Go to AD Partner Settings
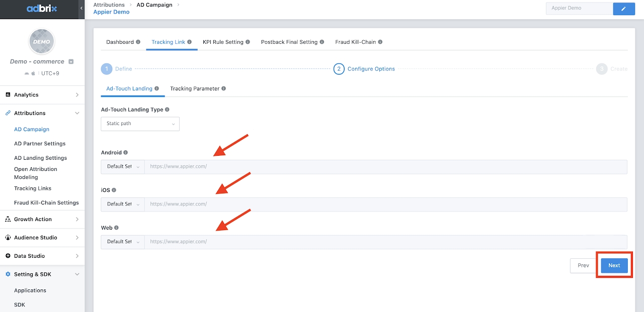The width and height of the screenshot is (644, 312). [40, 144]
